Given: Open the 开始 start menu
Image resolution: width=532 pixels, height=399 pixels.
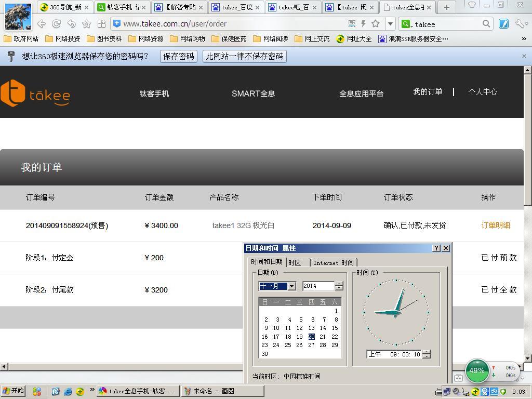Looking at the screenshot, I should 13,391.
